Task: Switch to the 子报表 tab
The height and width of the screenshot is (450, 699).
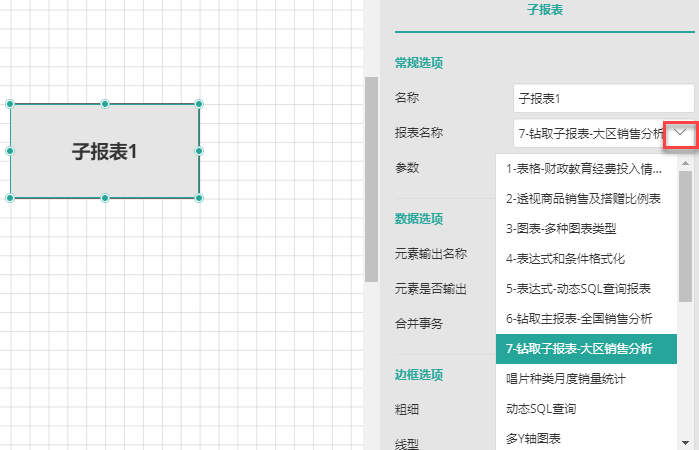Action: 544,12
